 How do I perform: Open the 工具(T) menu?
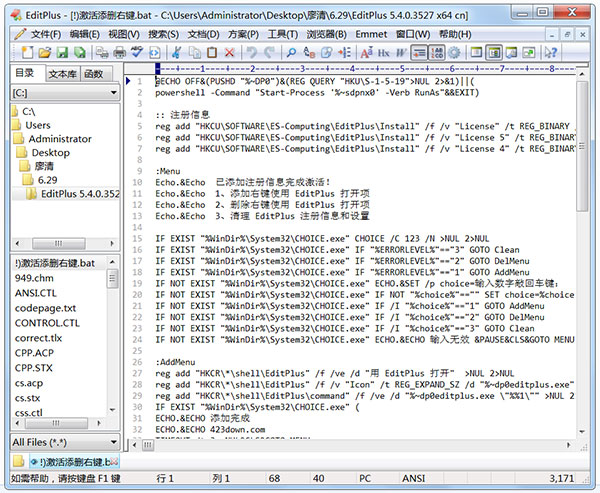(283, 34)
